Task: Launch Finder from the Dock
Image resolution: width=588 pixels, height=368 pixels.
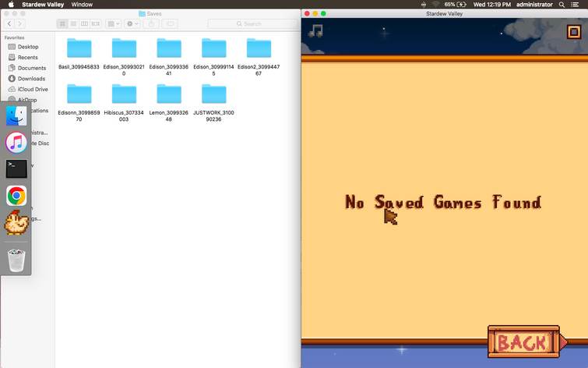Action: [16, 115]
